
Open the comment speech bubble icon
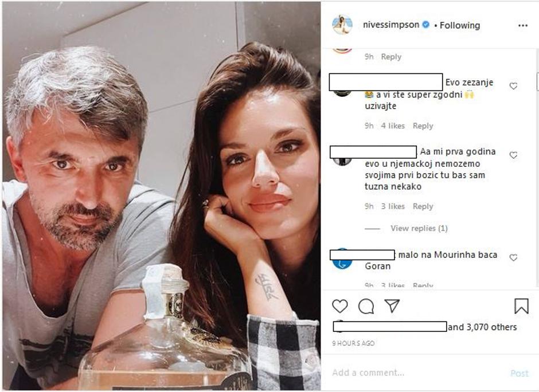click(x=366, y=306)
